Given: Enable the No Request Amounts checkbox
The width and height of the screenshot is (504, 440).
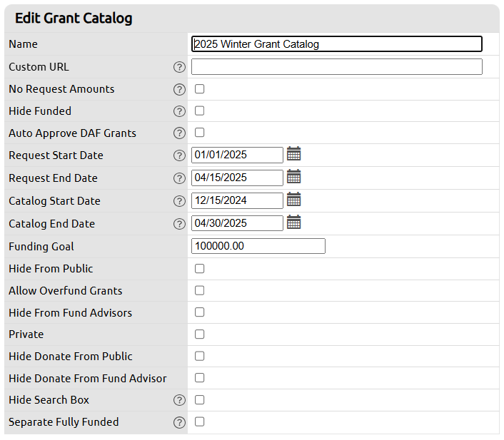Looking at the screenshot, I should pyautogui.click(x=200, y=89).
